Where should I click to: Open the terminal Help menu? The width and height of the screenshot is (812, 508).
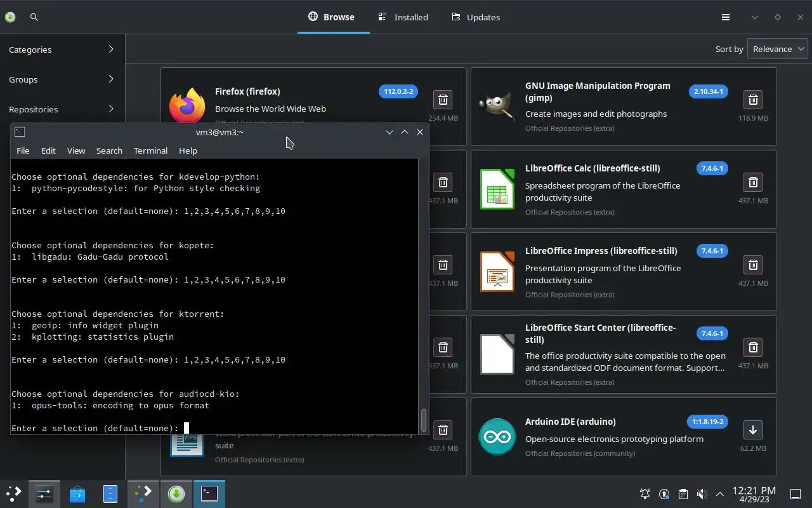188,150
